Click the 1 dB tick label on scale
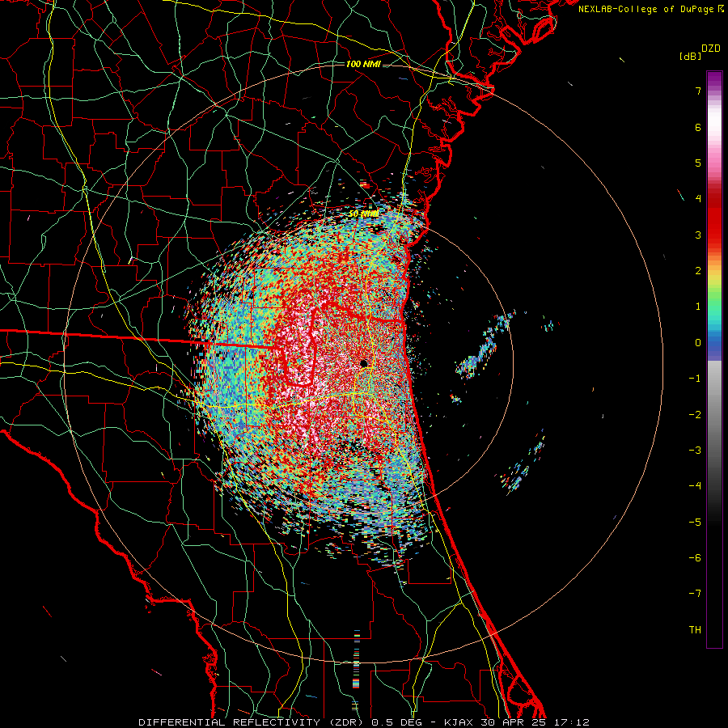Screen dimensions: 728x728 coord(698,307)
